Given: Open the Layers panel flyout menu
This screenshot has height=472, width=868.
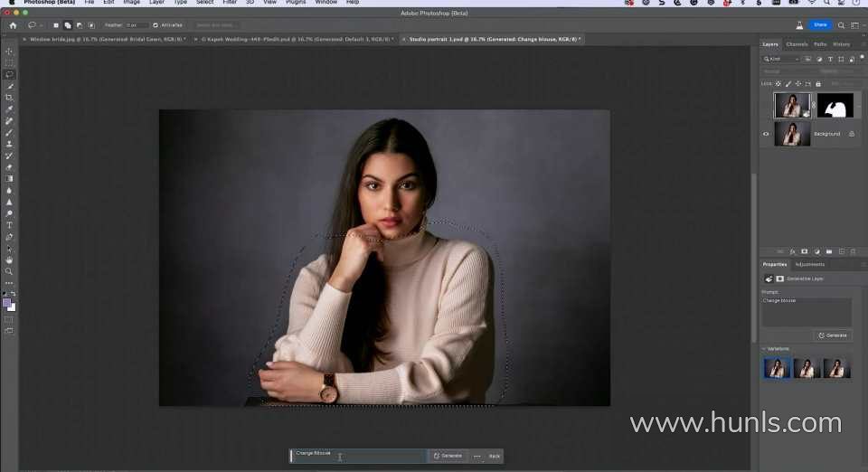Looking at the screenshot, I should [x=863, y=44].
